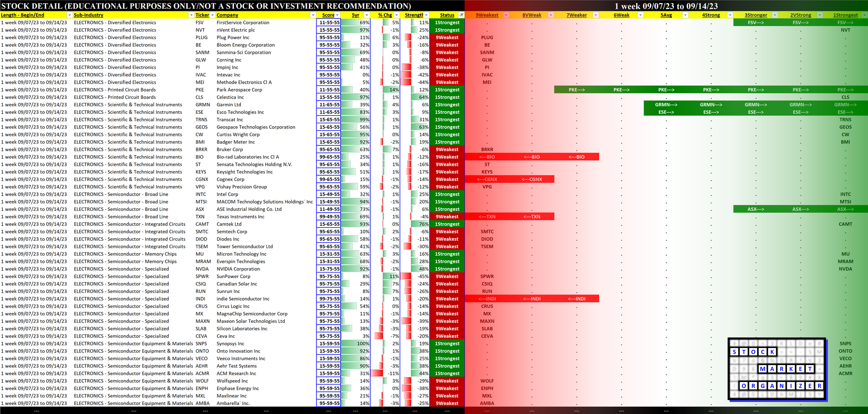Open the 2VStrong column filter dropdown
The height and width of the screenshot is (414, 868).
coord(820,15)
